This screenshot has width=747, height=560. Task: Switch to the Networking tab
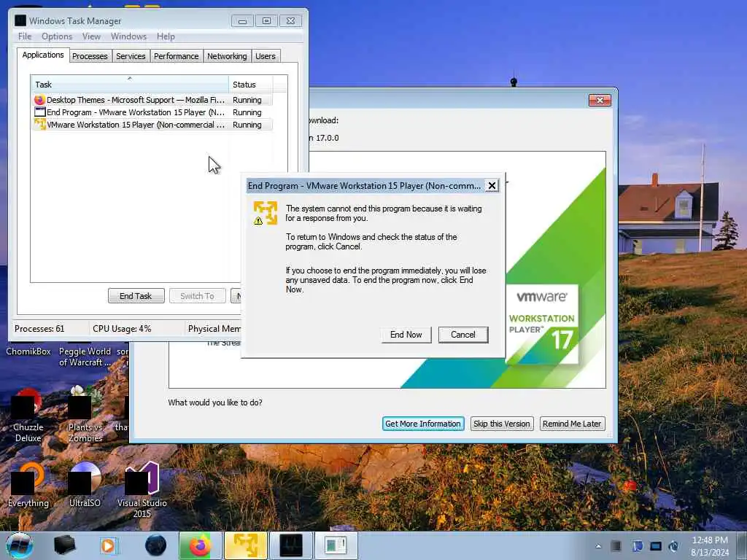(227, 56)
